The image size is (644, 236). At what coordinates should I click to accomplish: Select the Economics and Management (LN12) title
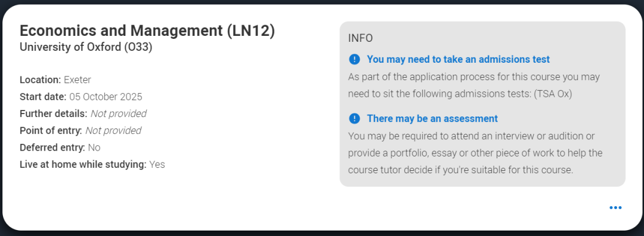[147, 31]
